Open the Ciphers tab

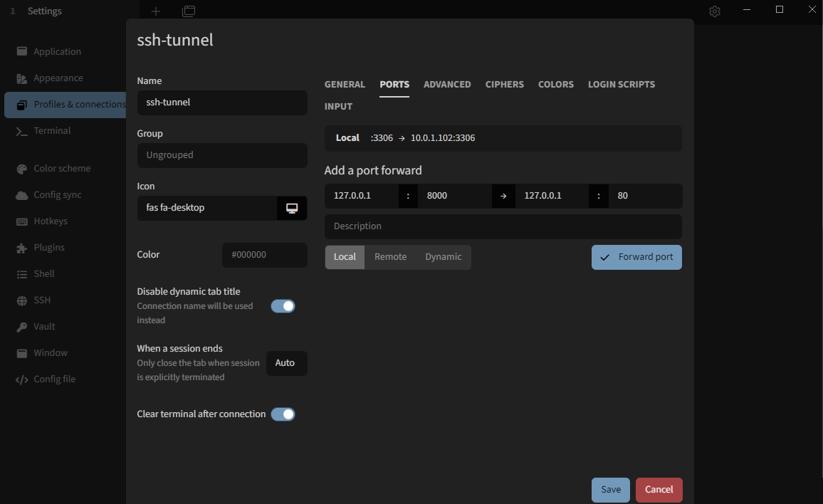(x=504, y=84)
